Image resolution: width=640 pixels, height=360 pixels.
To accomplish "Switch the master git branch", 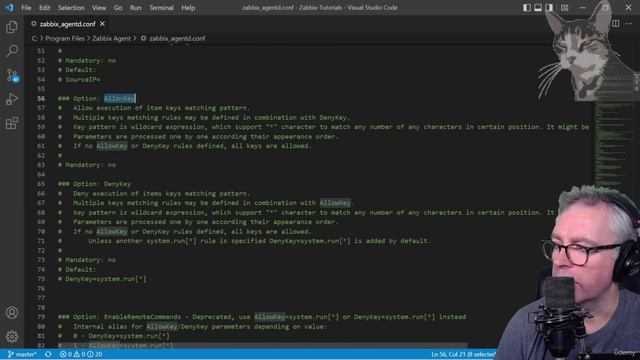I will click(x=22, y=354).
